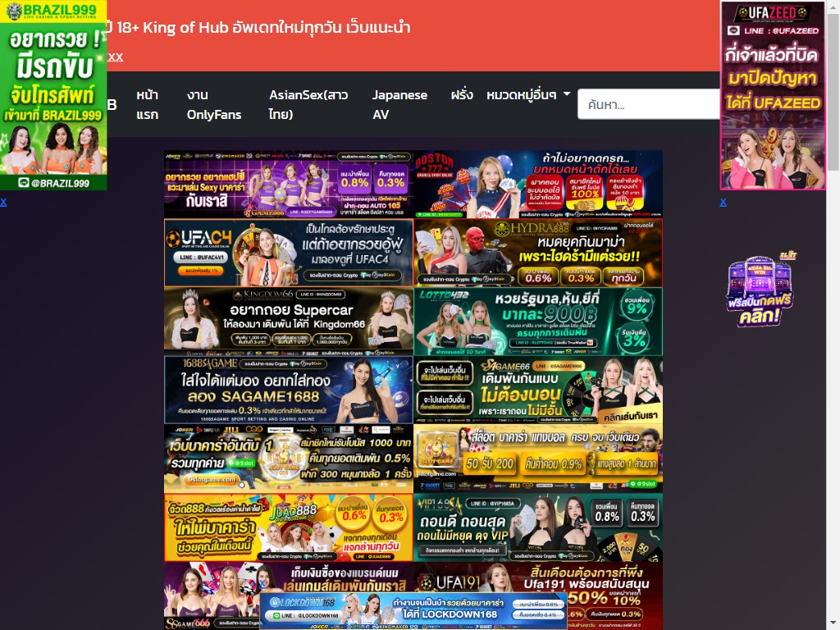Open the LOCKDOWN168 floating bottom banner

[x=413, y=610]
